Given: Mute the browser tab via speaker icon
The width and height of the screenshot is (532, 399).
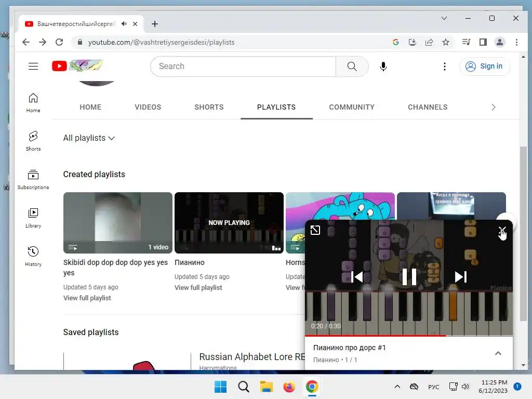Looking at the screenshot, I should pos(124,24).
